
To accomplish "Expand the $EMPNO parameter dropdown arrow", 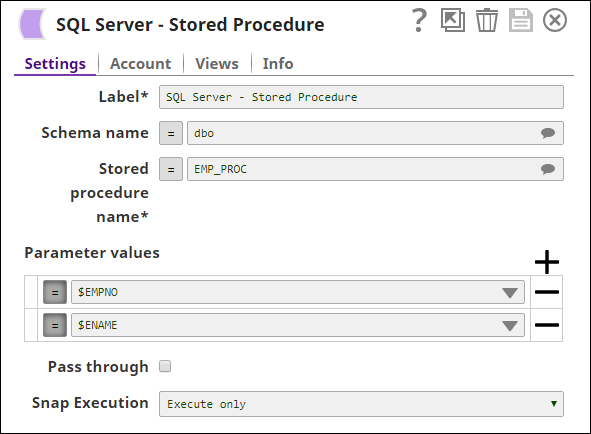I will tap(510, 293).
